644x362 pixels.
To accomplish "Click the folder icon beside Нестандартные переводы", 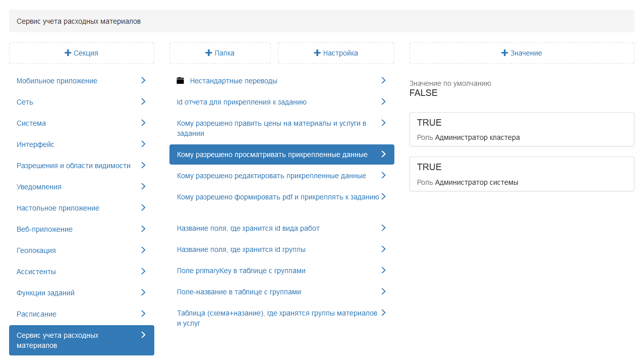I will 180,81.
